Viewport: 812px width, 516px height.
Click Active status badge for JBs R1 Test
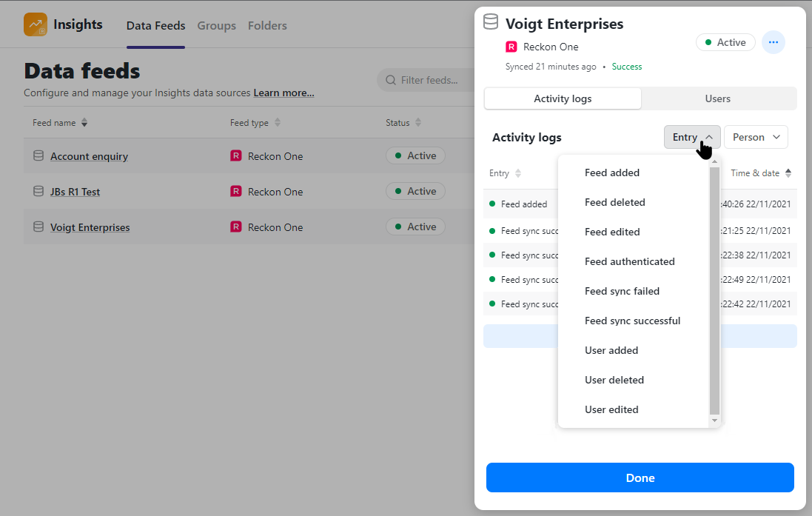pos(415,191)
